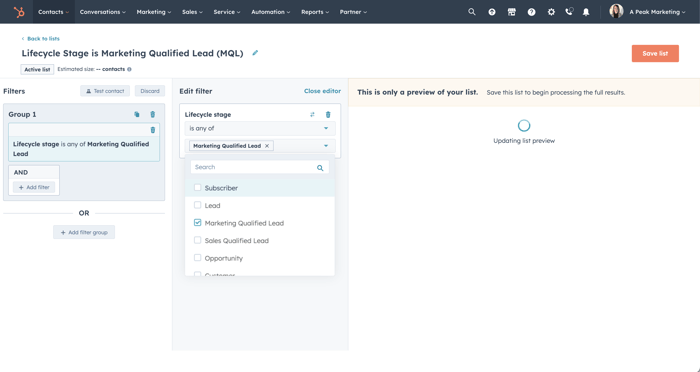Collapse the lifecycle values dropdown arrow
Screen dimensions: 700x372
326,146
